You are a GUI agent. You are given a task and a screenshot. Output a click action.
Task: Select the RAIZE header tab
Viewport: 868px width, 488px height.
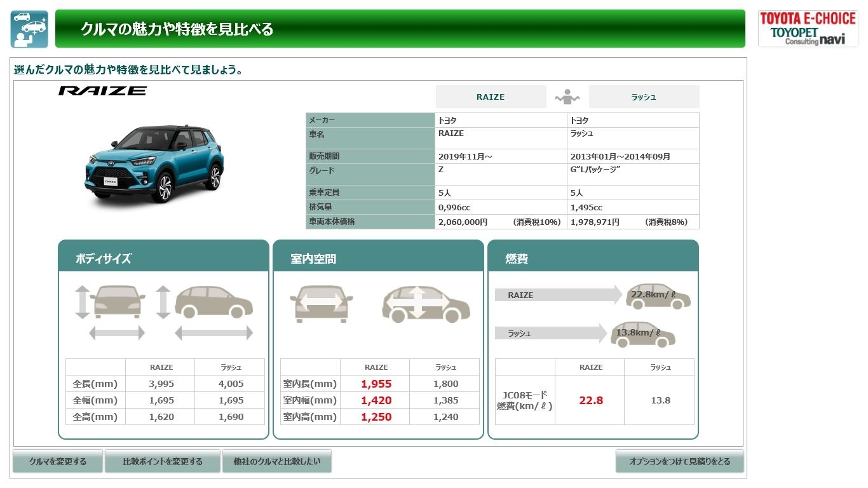491,97
